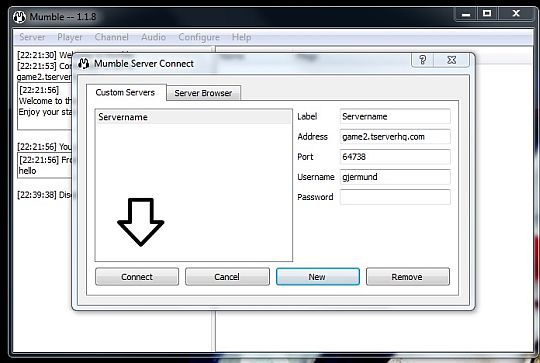The height and width of the screenshot is (363, 540).
Task: Open the Audio menu
Action: point(154,37)
